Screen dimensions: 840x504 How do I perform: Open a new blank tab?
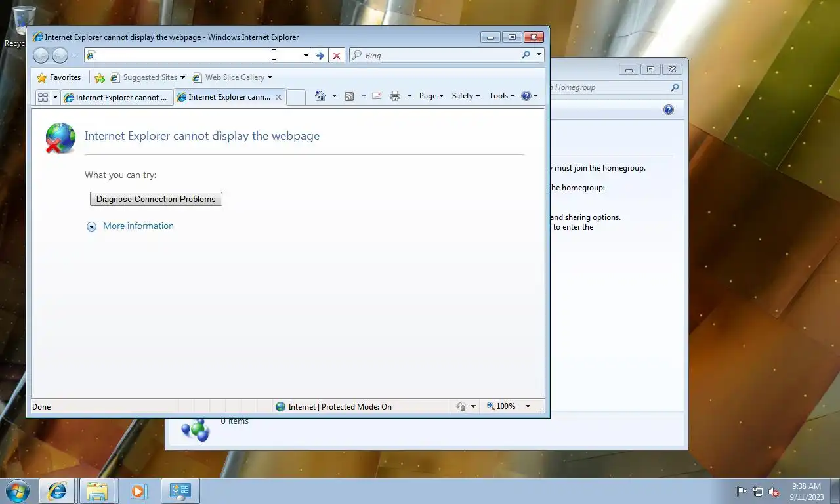coord(296,97)
